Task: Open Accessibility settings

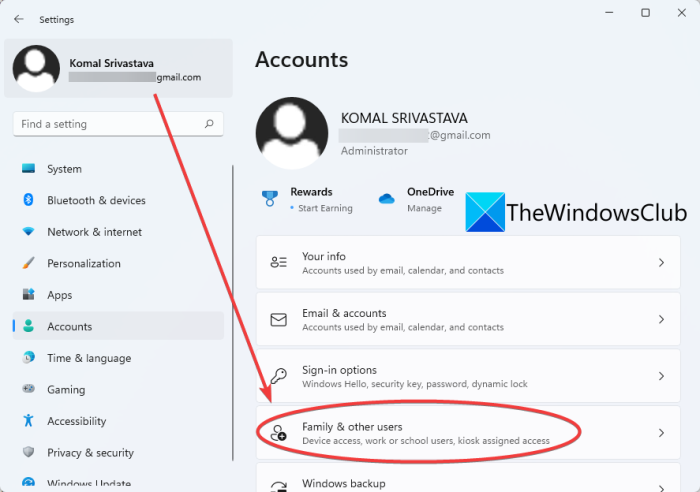Action: [118, 421]
